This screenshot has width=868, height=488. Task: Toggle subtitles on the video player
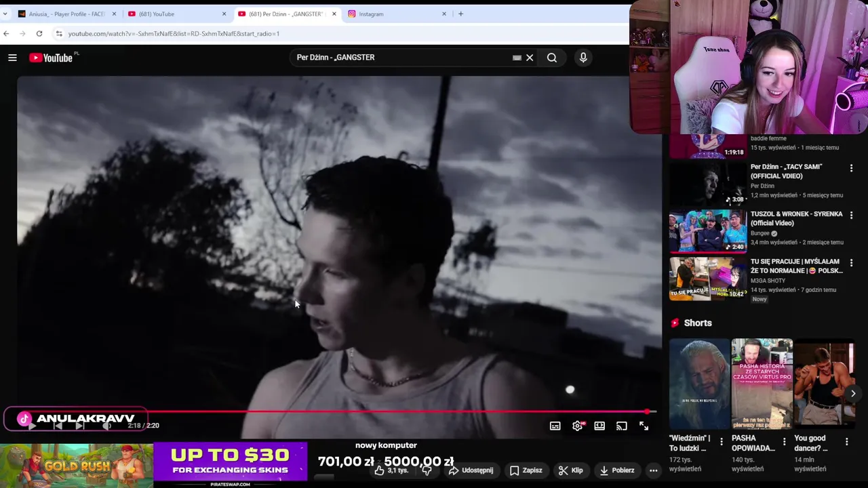pos(555,426)
